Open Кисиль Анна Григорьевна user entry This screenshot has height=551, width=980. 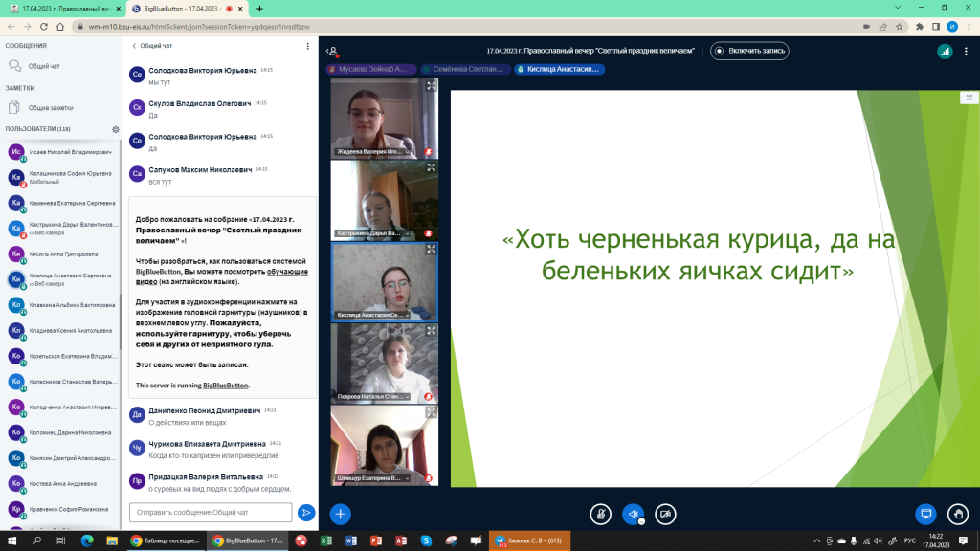coord(62,254)
